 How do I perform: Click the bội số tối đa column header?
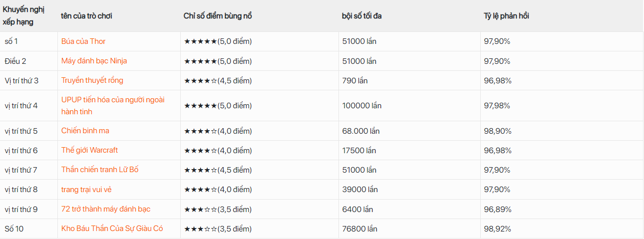(x=362, y=16)
